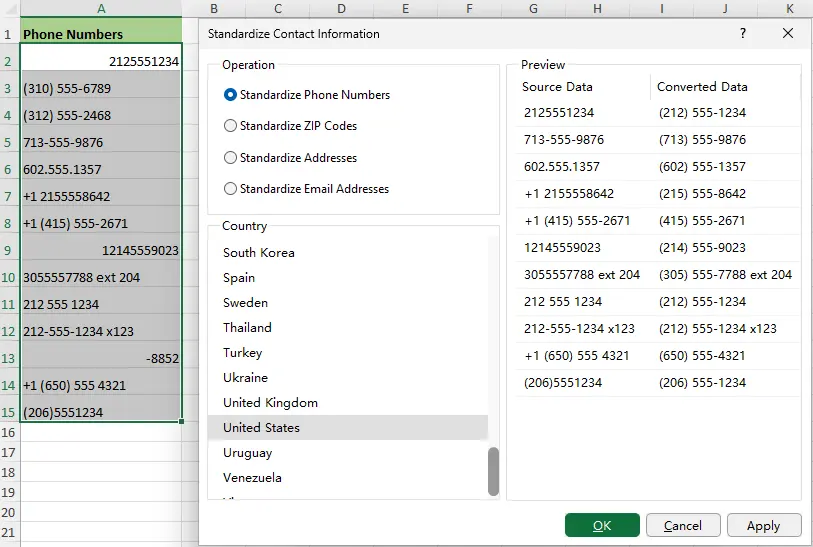Choose Venezuela as country

[347, 478]
